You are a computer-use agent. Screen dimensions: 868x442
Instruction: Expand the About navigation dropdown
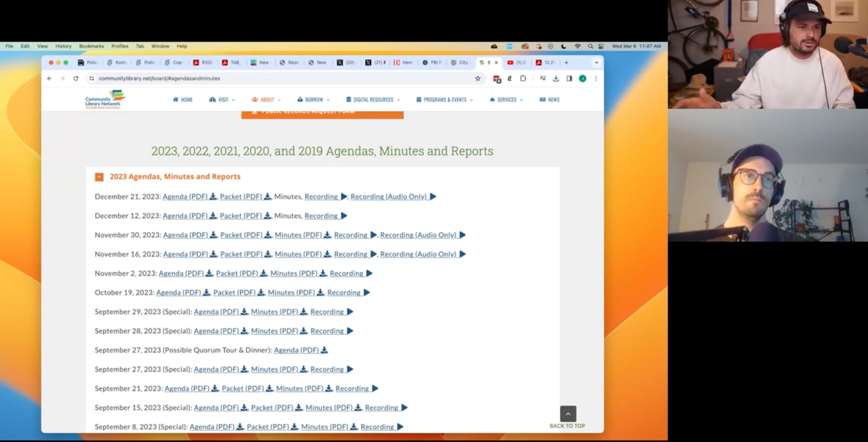[266, 100]
